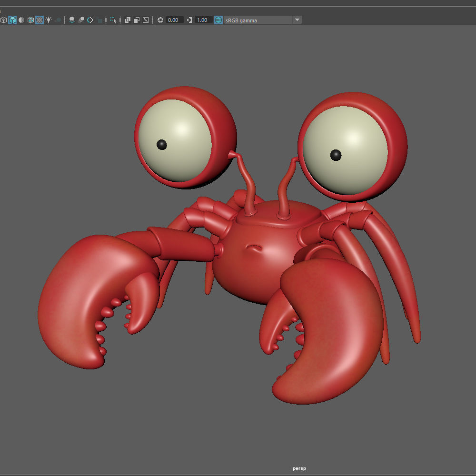Toggle X-Ray Active Components icon

137,20
